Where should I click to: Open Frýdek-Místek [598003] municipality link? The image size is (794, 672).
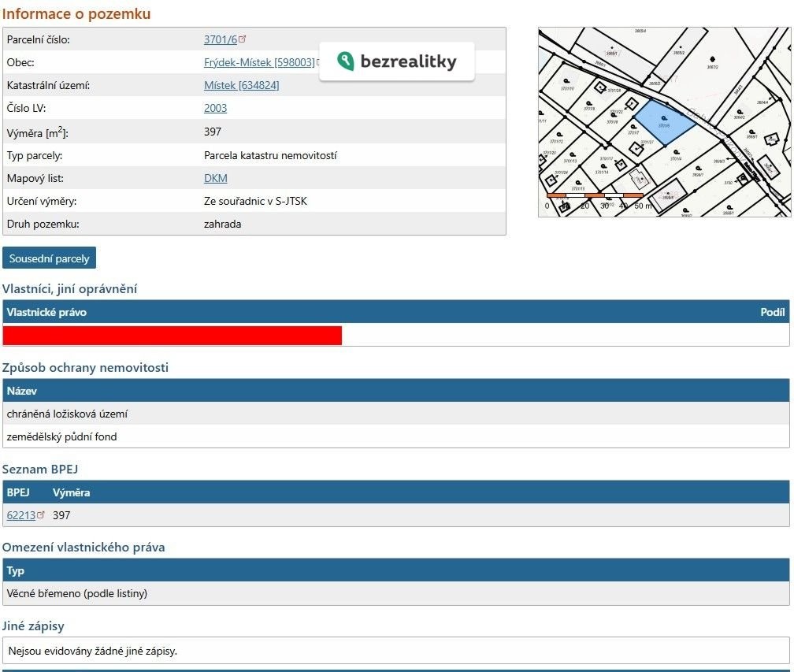[259, 62]
